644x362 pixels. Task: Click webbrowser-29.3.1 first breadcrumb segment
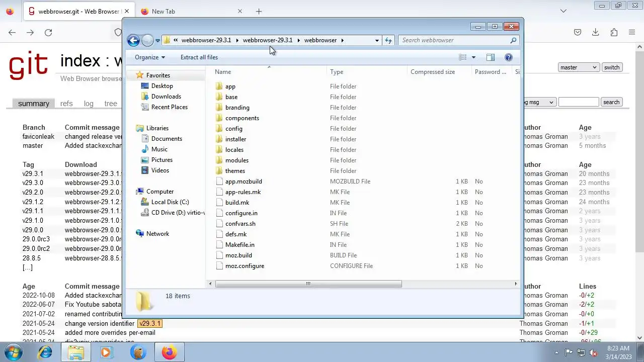click(206, 40)
